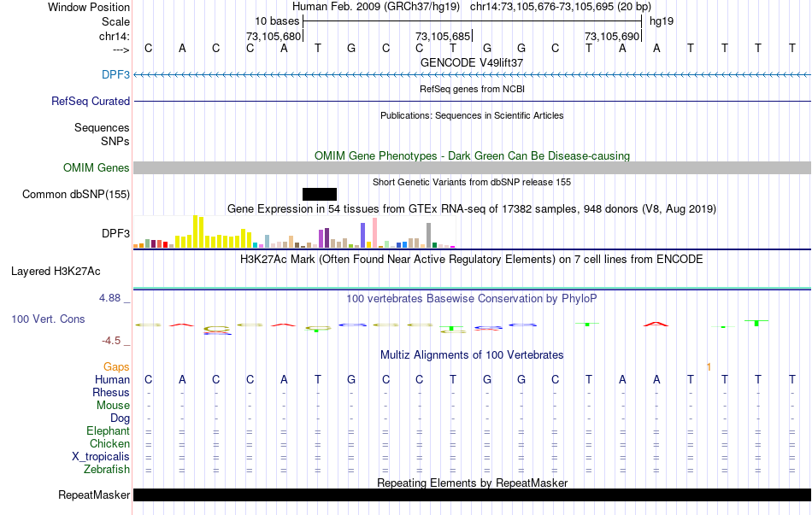The image size is (812, 515).
Task: Click the Chicken species label
Action: [109, 444]
